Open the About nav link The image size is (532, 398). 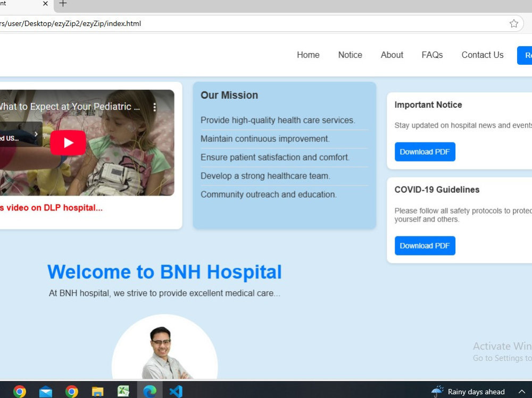click(x=392, y=55)
